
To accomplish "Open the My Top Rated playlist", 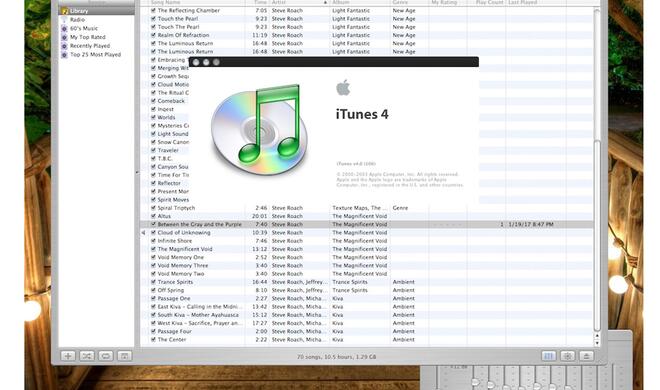I will click(88, 37).
